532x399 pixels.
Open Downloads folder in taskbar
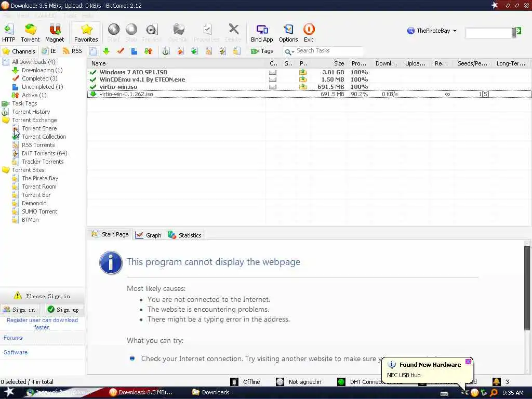pos(211,392)
